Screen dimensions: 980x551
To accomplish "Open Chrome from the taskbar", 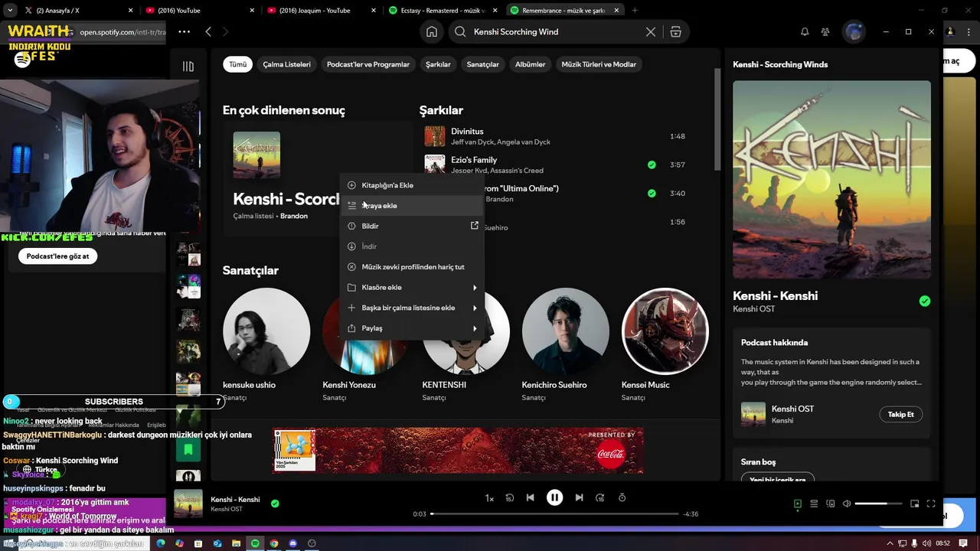I will coord(273,543).
